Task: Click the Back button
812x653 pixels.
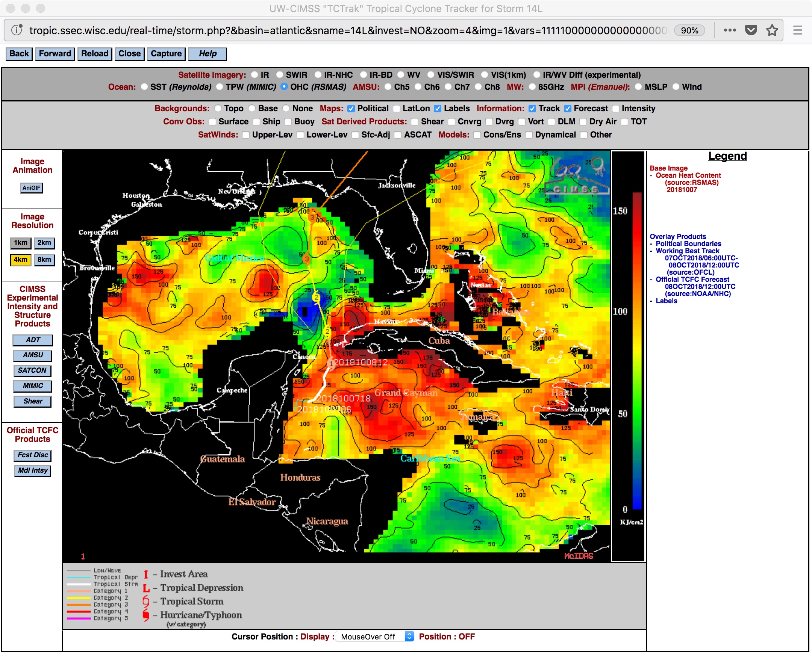Action: click(19, 54)
